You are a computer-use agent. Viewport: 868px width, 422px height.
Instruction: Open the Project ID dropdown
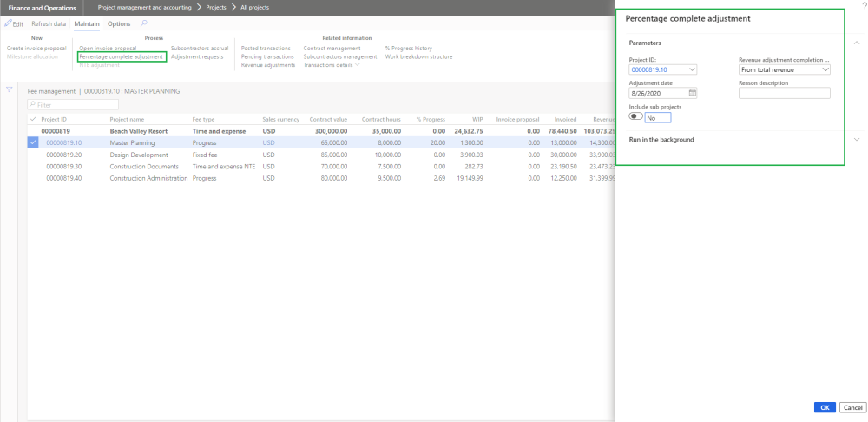[692, 69]
